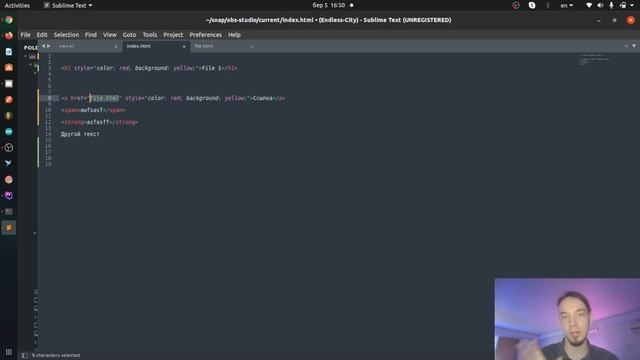
Task: Open the Find menu
Action: click(x=91, y=35)
